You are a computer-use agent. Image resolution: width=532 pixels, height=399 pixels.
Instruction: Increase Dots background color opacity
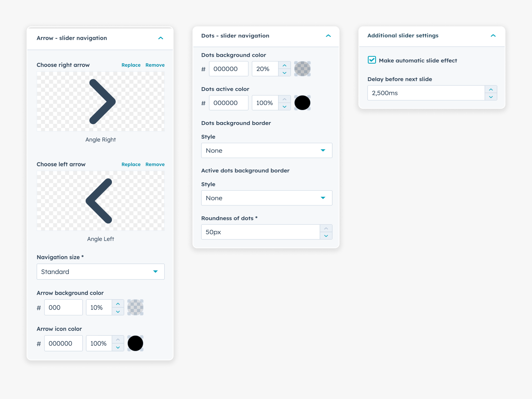tap(284, 65)
